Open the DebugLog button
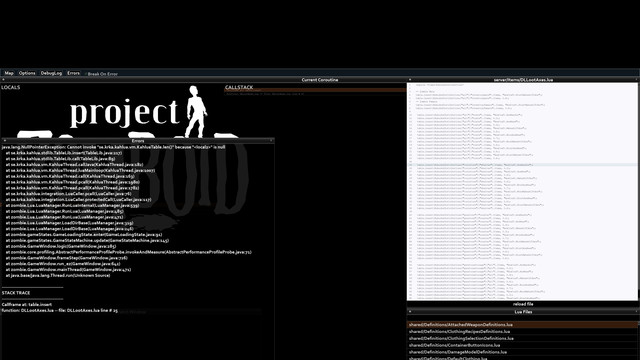The image size is (640, 360). [51, 73]
